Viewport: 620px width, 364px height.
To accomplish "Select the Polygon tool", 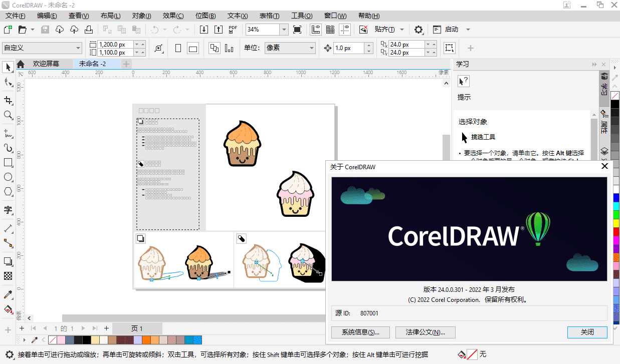I will pyautogui.click(x=8, y=191).
